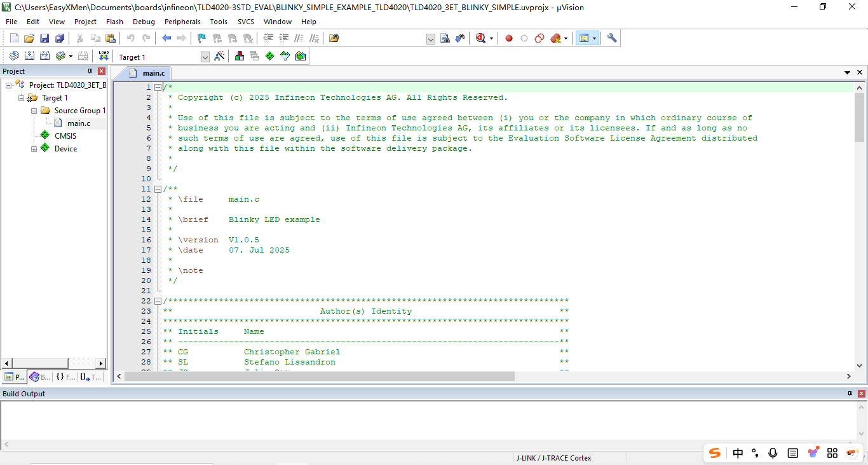
Task: Open the Peripherals menu
Action: point(182,22)
